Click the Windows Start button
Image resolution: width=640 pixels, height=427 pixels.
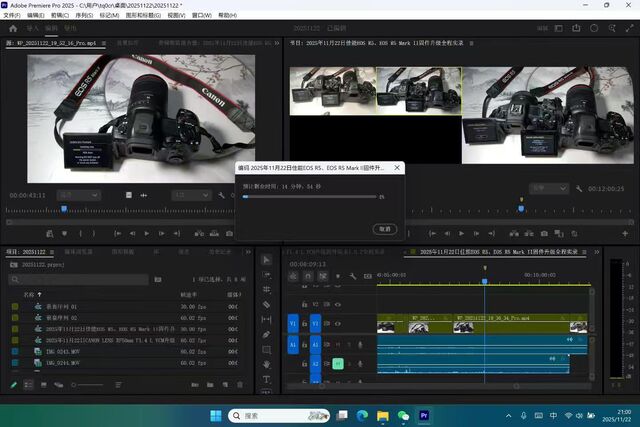[215, 415]
